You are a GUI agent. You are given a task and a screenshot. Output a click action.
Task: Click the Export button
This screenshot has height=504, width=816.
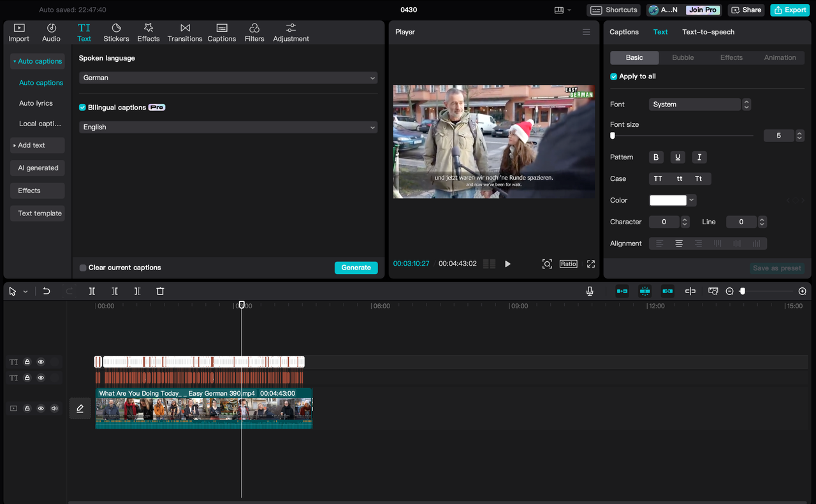click(789, 10)
